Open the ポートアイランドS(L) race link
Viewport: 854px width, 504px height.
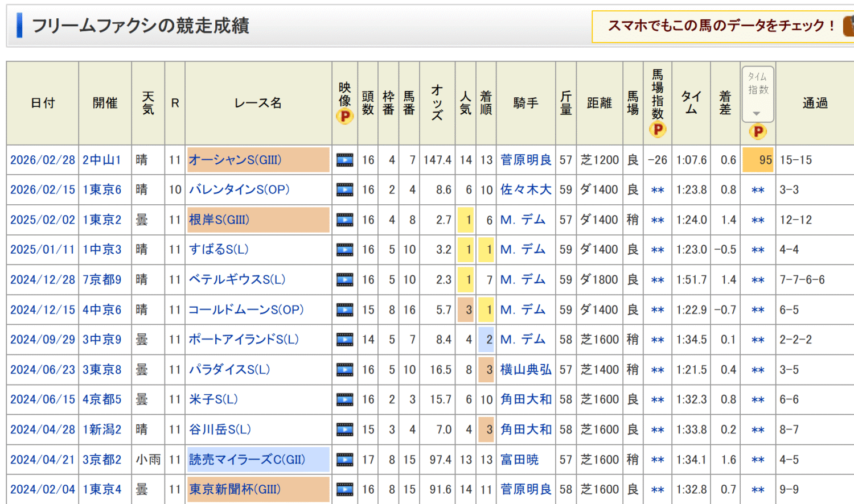pyautogui.click(x=244, y=340)
